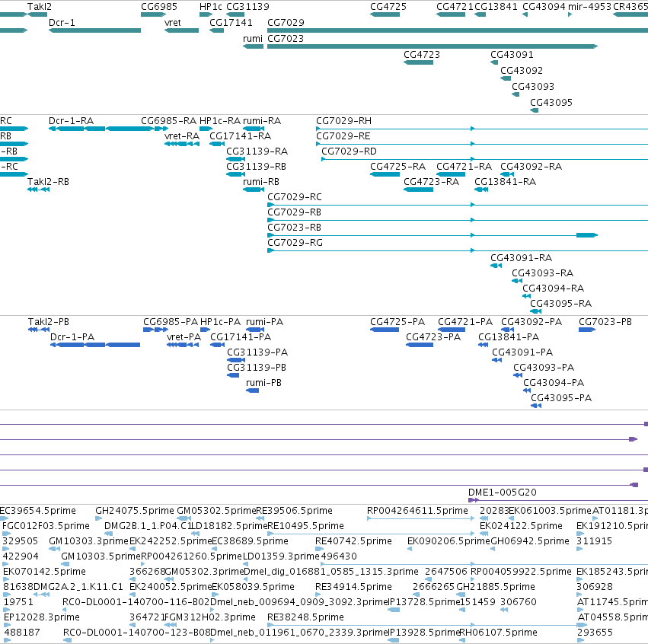Image resolution: width=648 pixels, height=644 pixels.
Task: Open the TakI2-PB protein label
Action: 48,322
